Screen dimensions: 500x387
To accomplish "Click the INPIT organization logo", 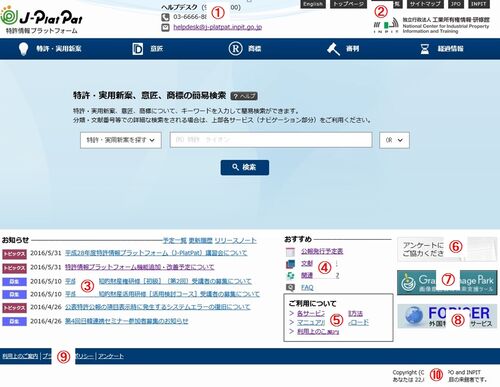I will tap(432, 26).
